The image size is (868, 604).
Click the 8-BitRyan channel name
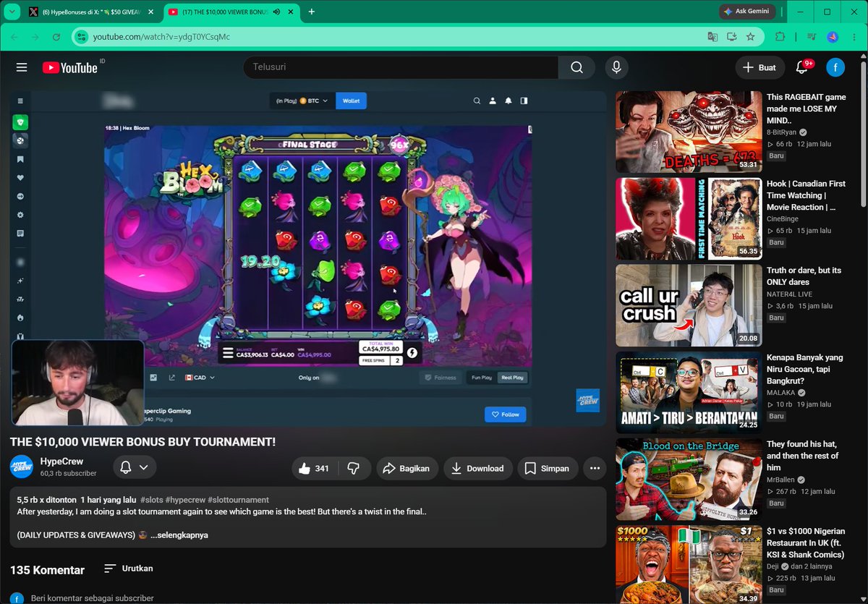pyautogui.click(x=782, y=132)
